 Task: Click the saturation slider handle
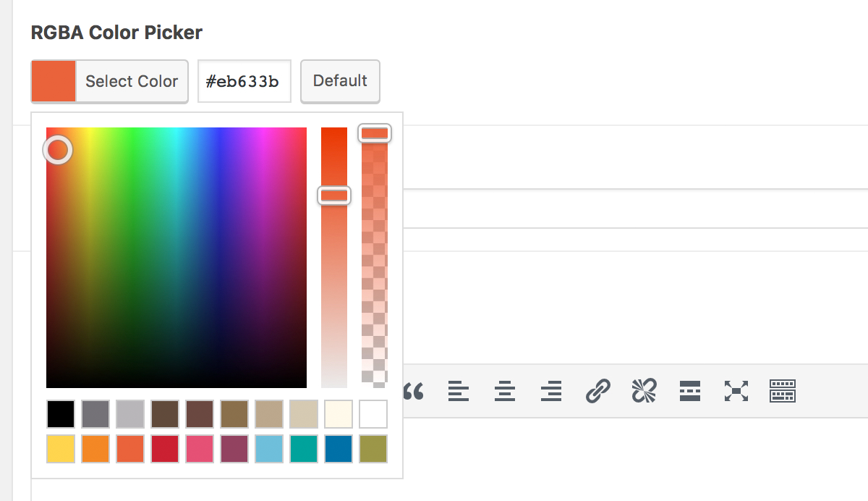click(334, 195)
